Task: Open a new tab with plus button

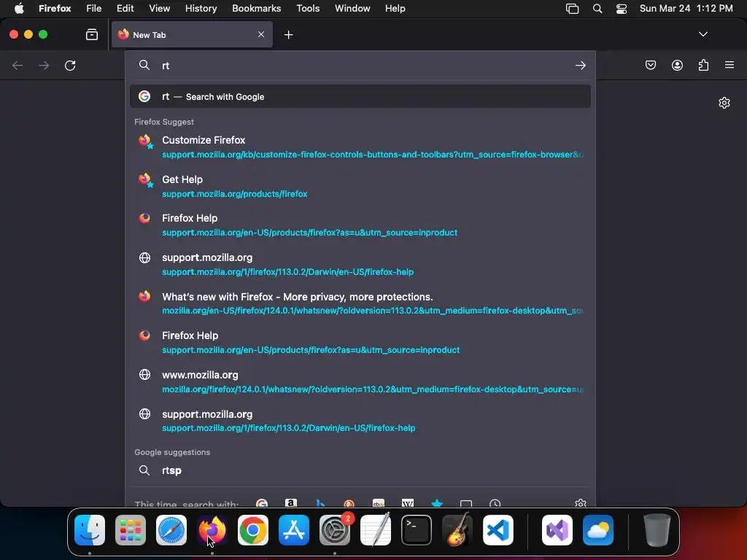Action: tap(288, 35)
